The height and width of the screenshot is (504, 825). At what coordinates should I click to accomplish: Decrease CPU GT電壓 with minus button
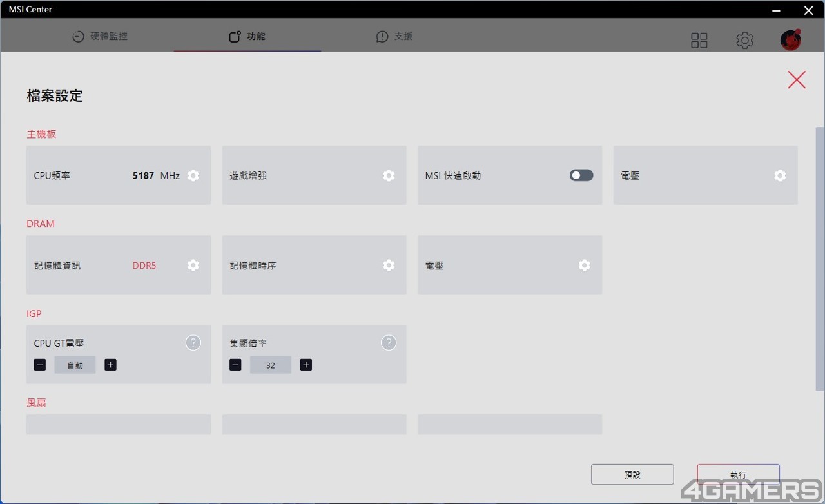[x=40, y=365]
